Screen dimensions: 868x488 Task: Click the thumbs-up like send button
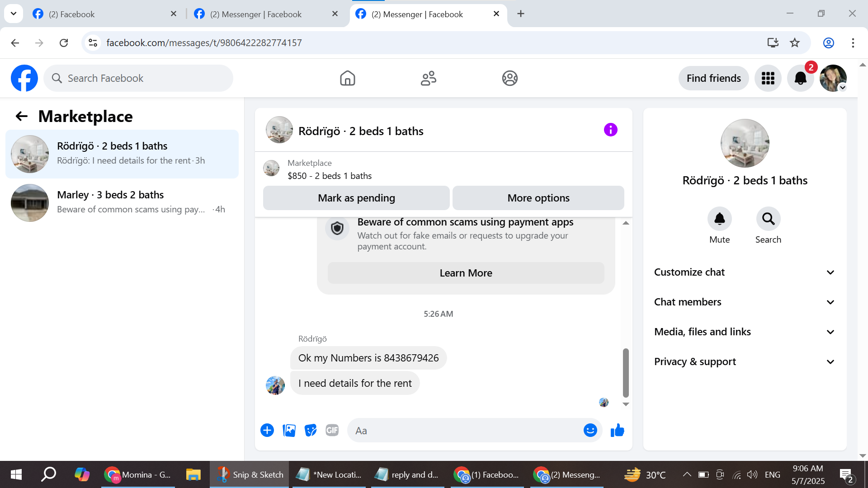click(x=617, y=431)
